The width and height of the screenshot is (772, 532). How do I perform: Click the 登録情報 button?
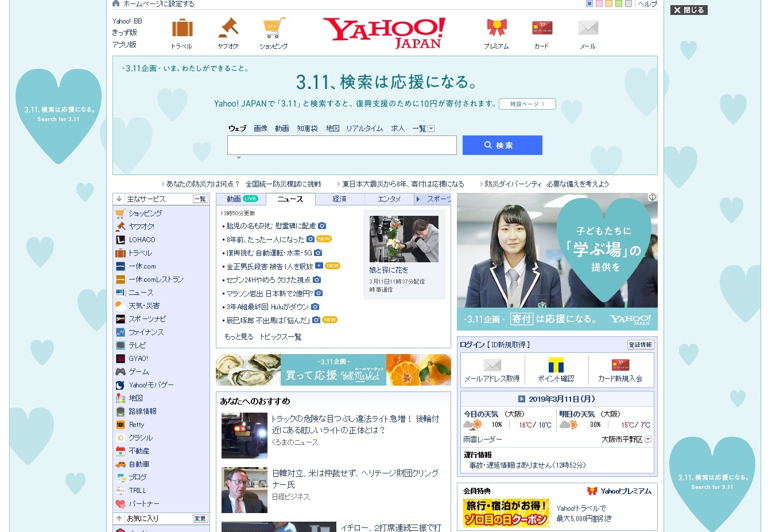pos(641,345)
